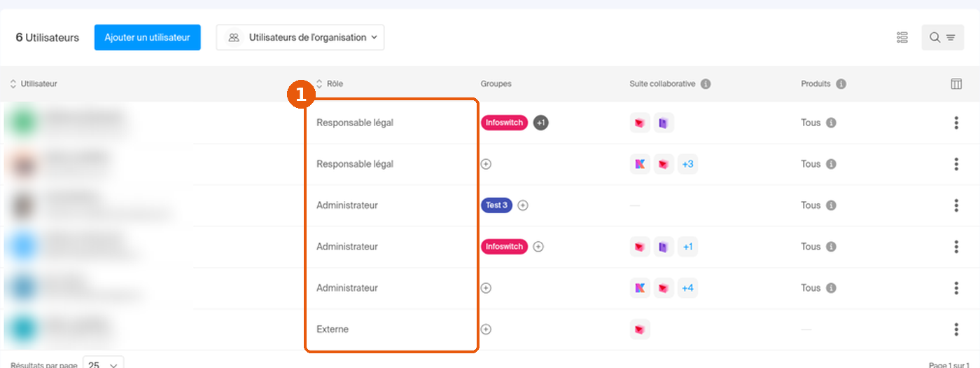Click the red mail app icon in the Externe row
980x368 pixels.
640,329
